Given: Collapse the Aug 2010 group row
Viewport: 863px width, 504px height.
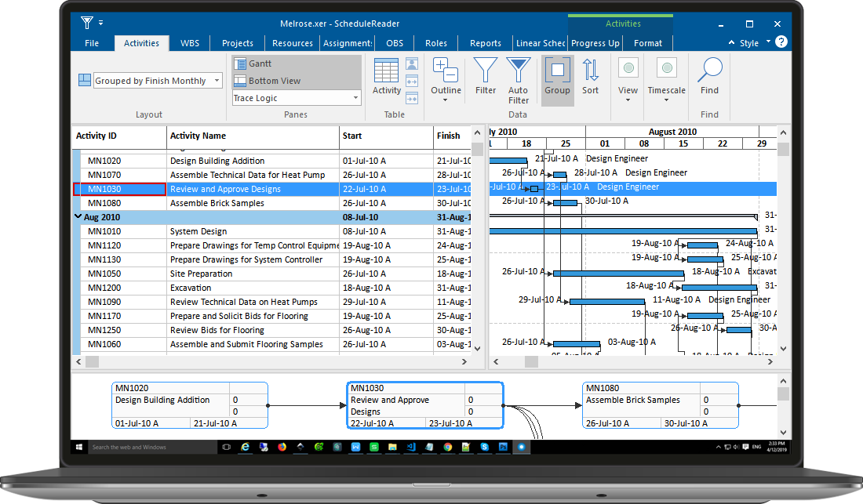Looking at the screenshot, I should 78,217.
